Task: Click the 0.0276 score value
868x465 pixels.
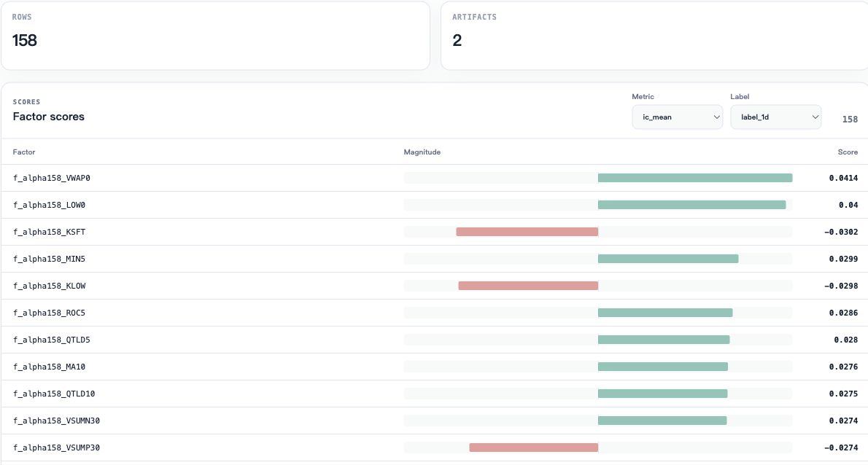Action: pos(843,367)
